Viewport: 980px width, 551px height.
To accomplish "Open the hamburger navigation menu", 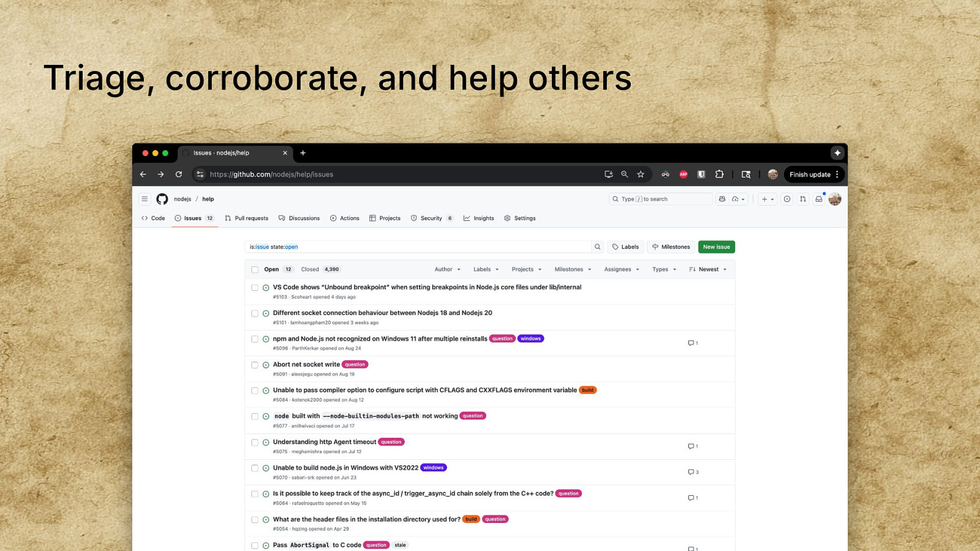I will click(145, 199).
